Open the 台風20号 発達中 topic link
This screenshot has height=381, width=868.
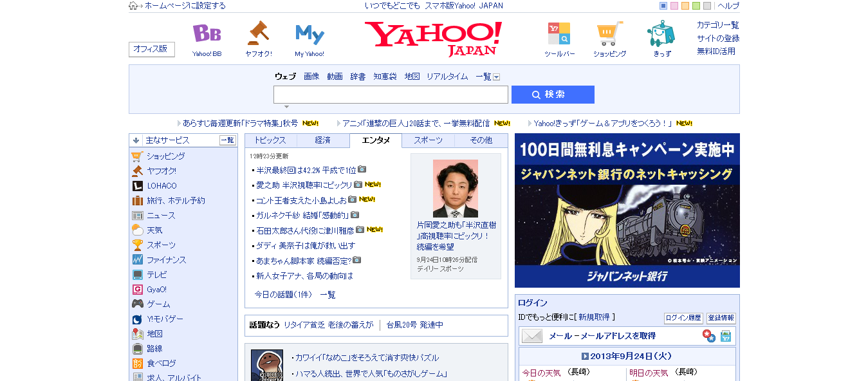click(415, 325)
